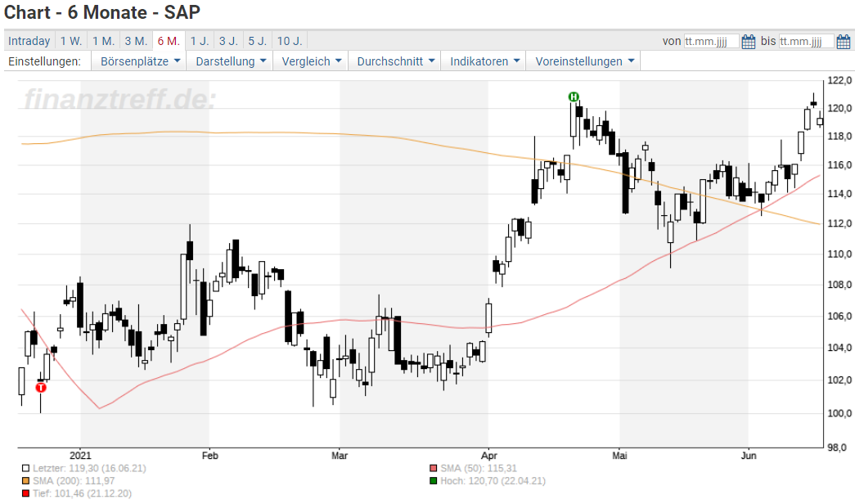855x504 pixels.
Task: Select the 10 J. timeframe tab
Action: coord(290,41)
